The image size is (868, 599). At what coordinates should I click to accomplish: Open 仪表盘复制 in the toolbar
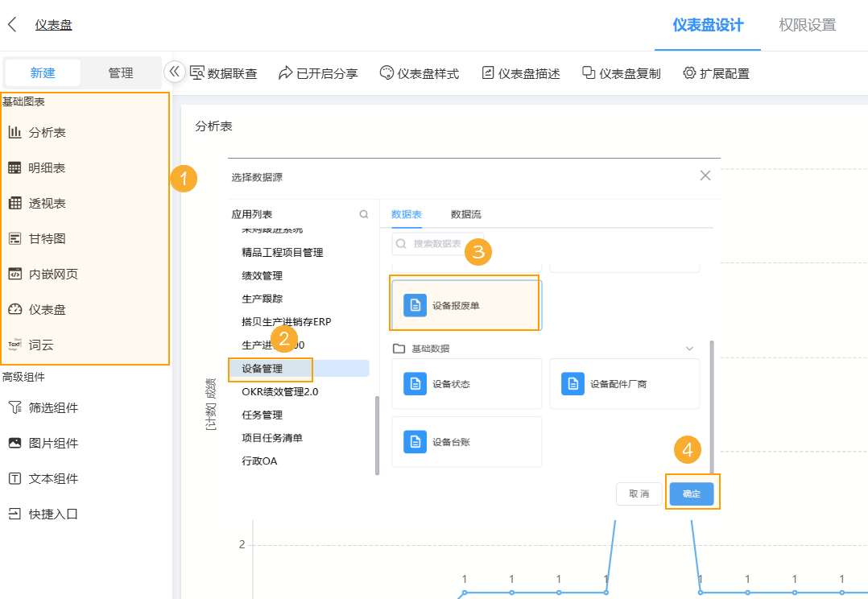pyautogui.click(x=621, y=72)
